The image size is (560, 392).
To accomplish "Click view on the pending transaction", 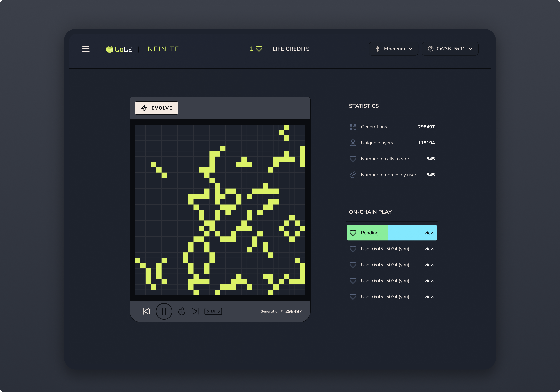I will pyautogui.click(x=429, y=233).
